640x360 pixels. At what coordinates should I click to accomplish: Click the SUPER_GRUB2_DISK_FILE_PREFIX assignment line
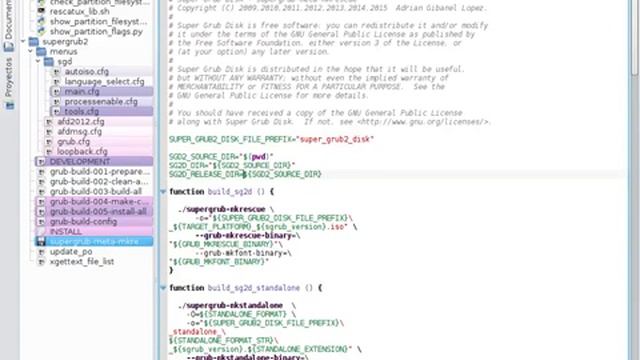point(271,140)
